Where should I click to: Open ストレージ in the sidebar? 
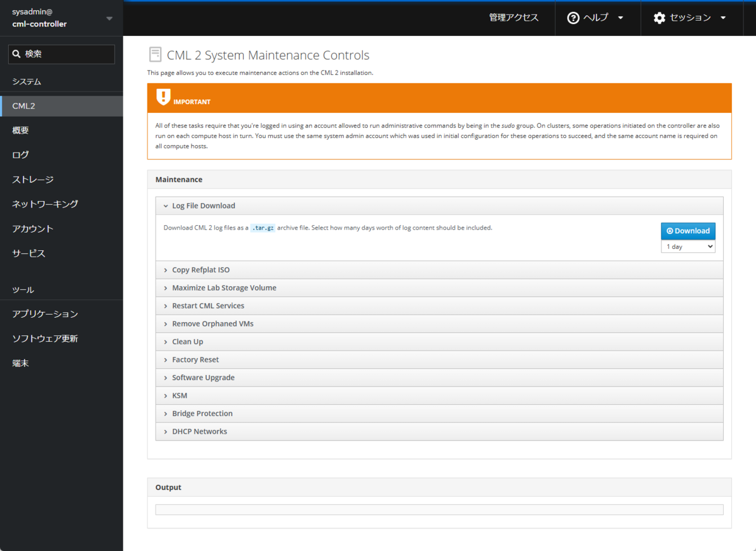tap(61, 180)
